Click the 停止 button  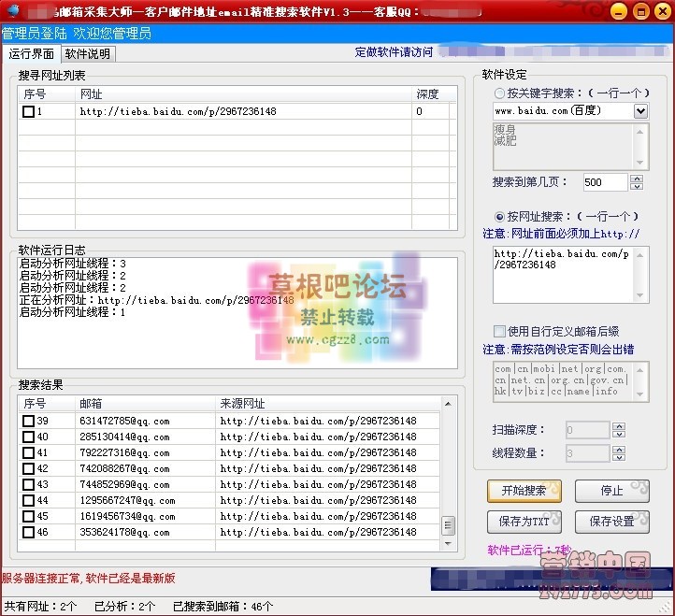coord(611,491)
